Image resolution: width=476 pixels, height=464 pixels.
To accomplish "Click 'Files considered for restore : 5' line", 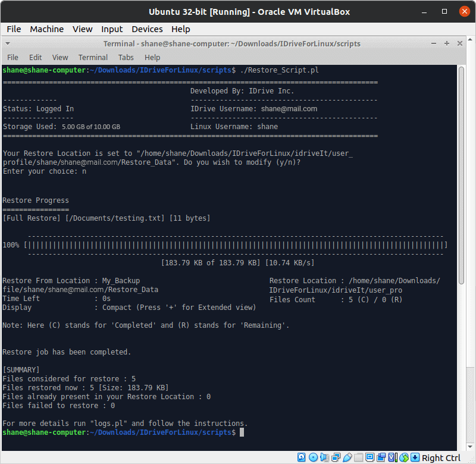I will 69,379.
